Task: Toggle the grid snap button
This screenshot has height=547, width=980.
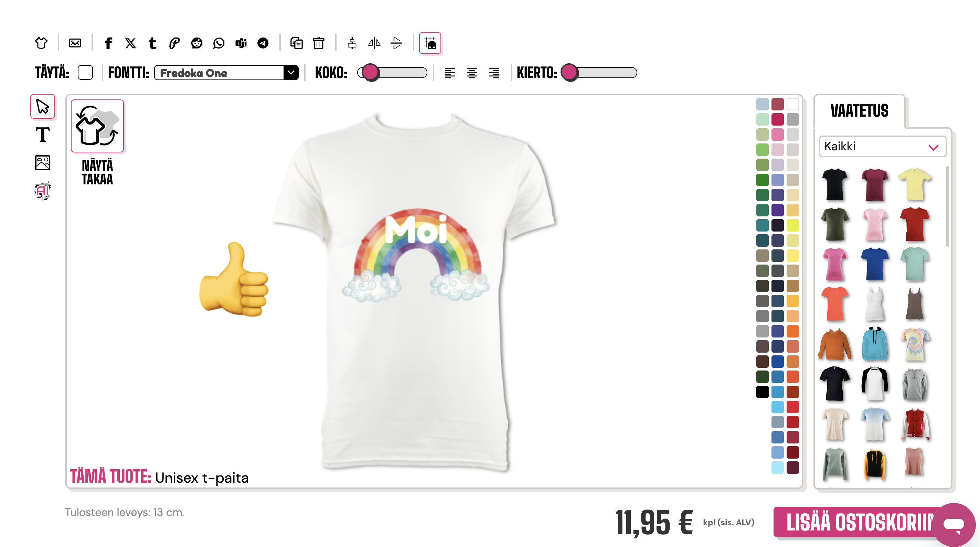Action: click(430, 43)
